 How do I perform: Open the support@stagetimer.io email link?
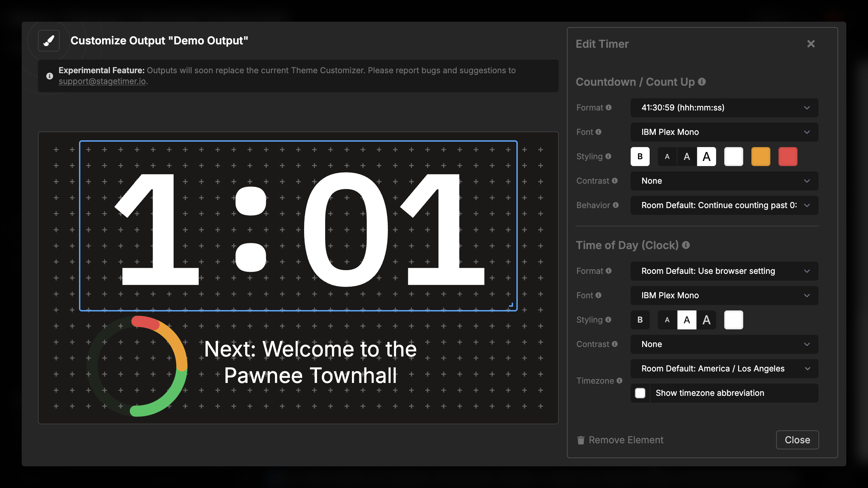pos(102,81)
